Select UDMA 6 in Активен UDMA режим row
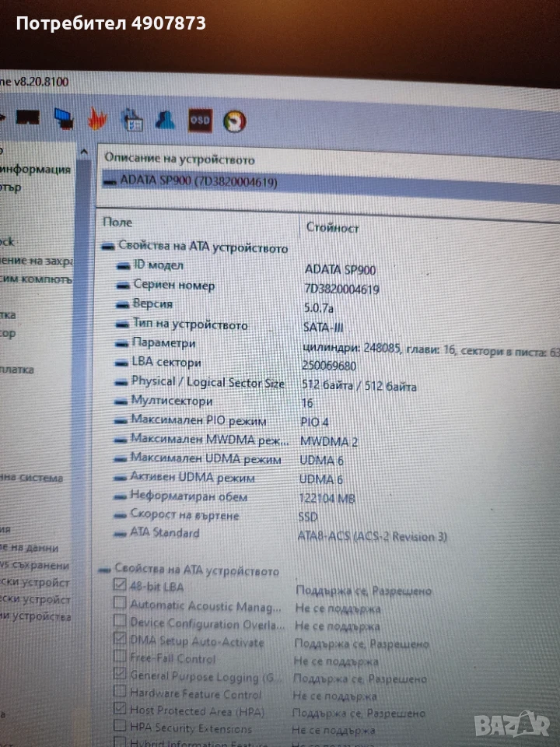This screenshot has width=560, height=747. coord(321,479)
